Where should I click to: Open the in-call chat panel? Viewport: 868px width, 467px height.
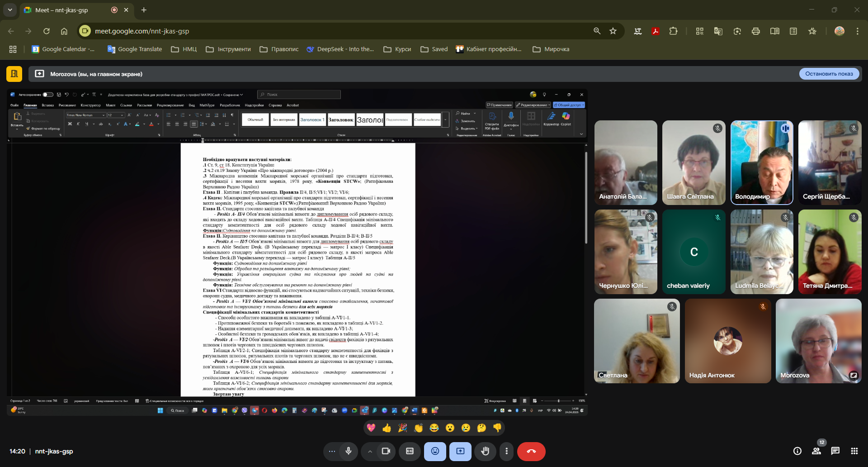[x=835, y=451]
